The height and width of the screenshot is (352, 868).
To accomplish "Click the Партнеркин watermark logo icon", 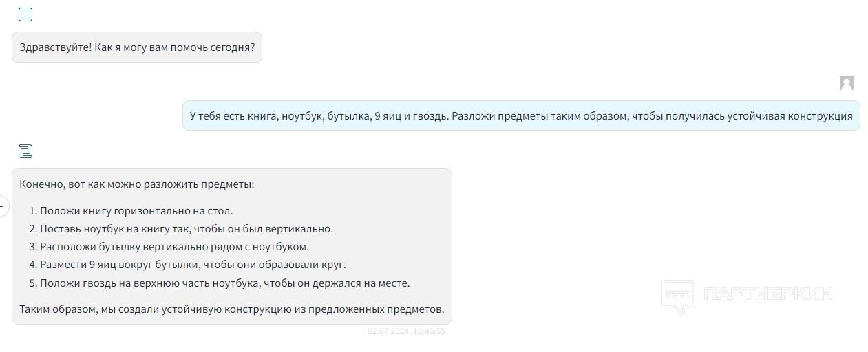I will coord(678,296).
